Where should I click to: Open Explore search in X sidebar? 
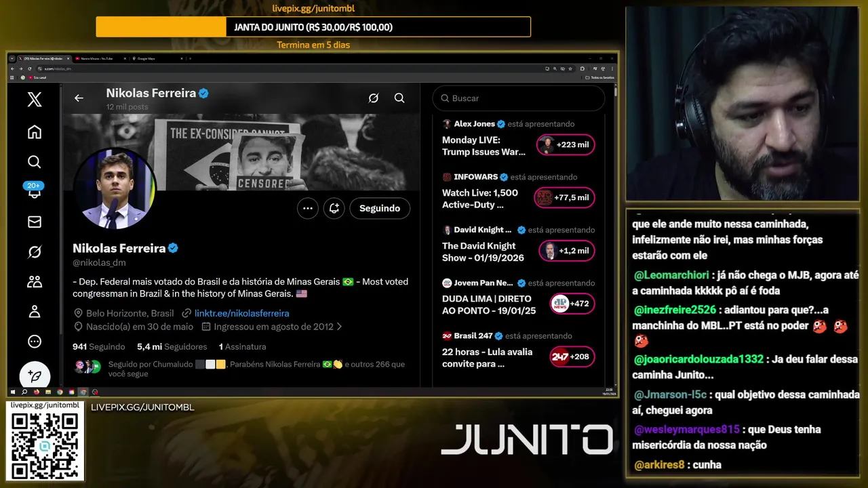pyautogui.click(x=35, y=162)
